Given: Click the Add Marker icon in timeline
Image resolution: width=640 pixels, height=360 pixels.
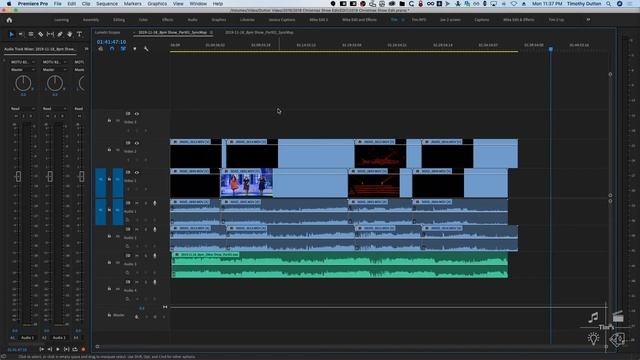Looking at the screenshot, I should [135, 49].
